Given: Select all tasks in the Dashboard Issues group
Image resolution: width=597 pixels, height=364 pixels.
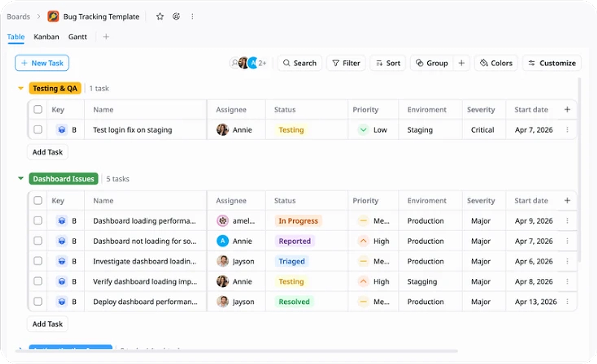Looking at the screenshot, I should point(38,200).
